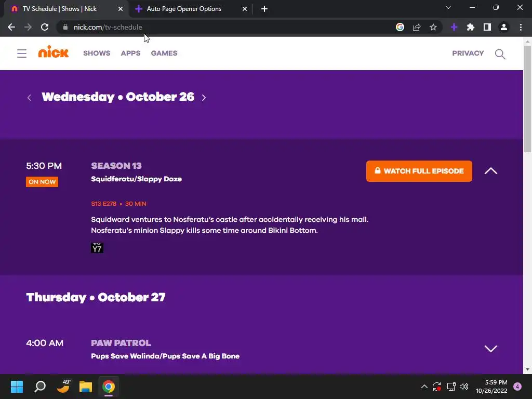Expand the Paw Patrol 4:00 AM entry
The image size is (532, 399).
(x=490, y=349)
